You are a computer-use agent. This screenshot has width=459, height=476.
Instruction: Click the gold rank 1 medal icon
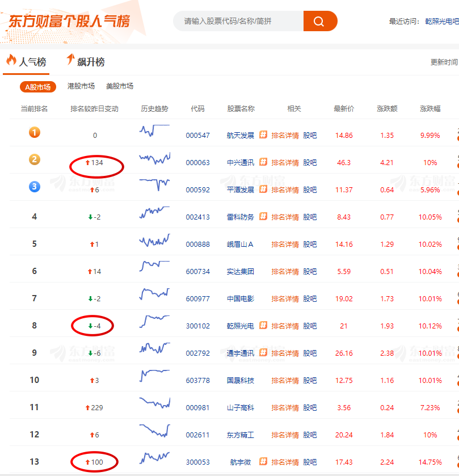coord(34,132)
